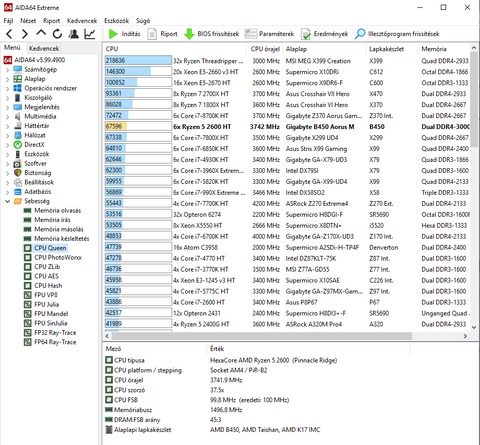Click the highlighted 67596 Ryzen 5 2600 bar

138,126
